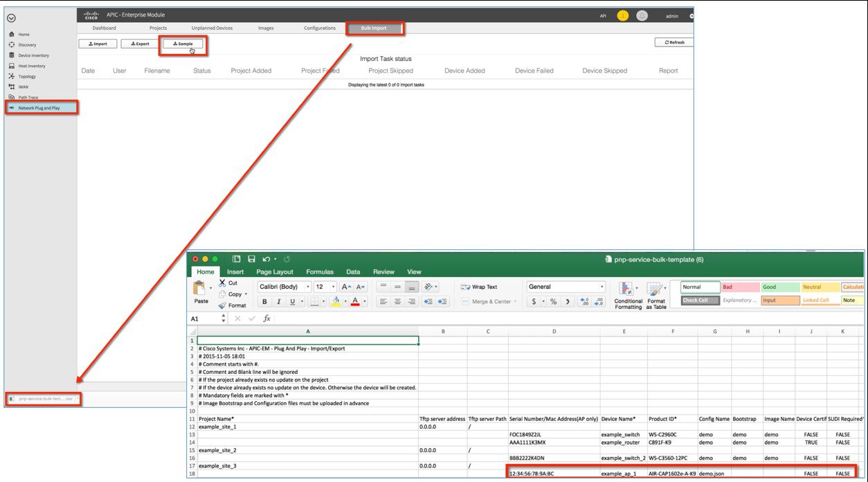
Task: Increase font size with the A-up icon
Action: (345, 287)
